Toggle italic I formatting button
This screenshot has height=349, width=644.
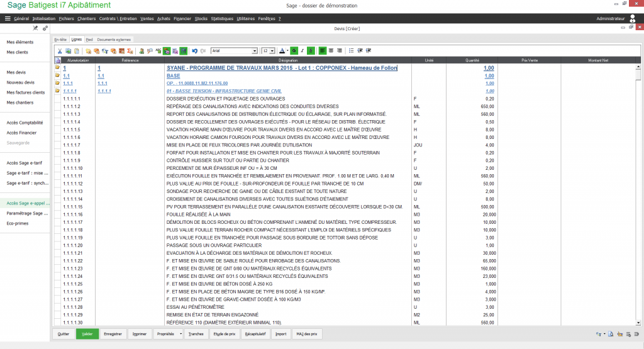(x=303, y=51)
